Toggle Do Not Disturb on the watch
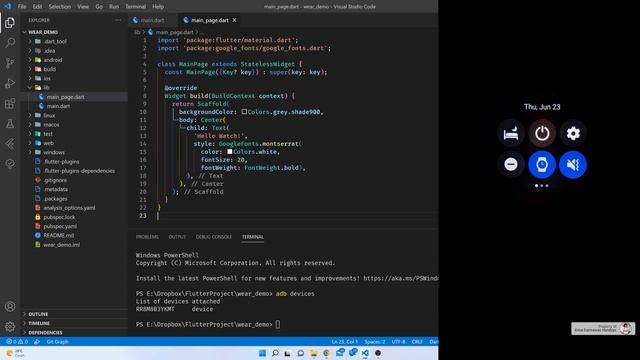The width and height of the screenshot is (640, 360). coord(511,164)
